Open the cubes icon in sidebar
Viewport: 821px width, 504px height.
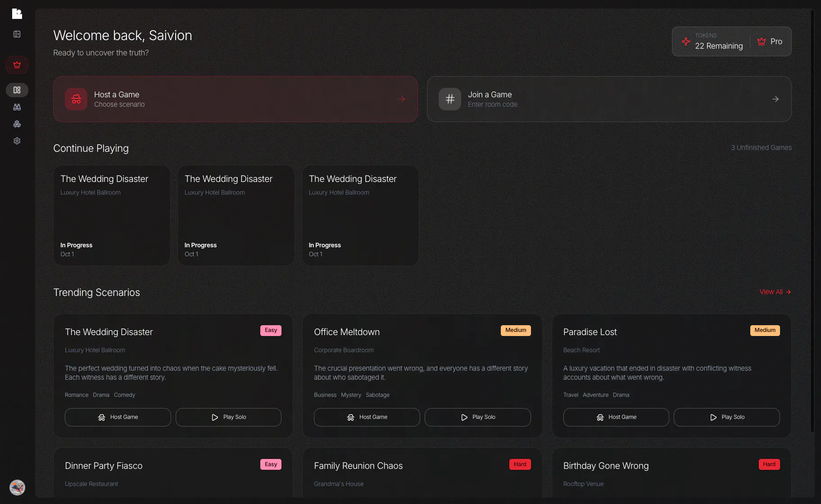coord(17,124)
